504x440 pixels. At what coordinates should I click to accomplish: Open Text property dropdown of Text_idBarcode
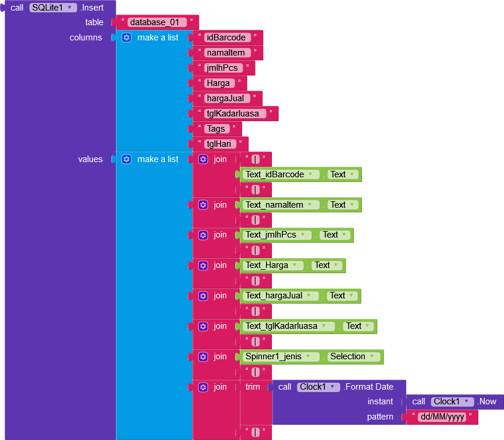[x=343, y=174]
